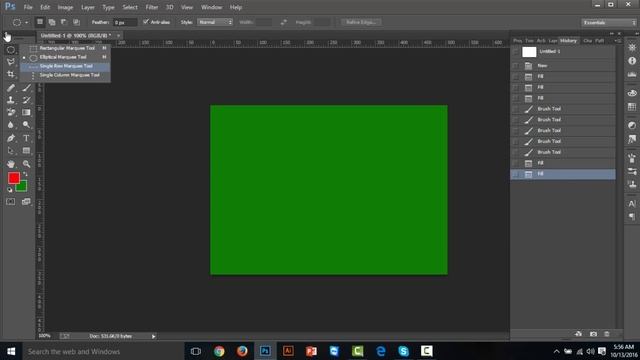Swap foreground and background colors
The image size is (640, 360).
(x=25, y=174)
